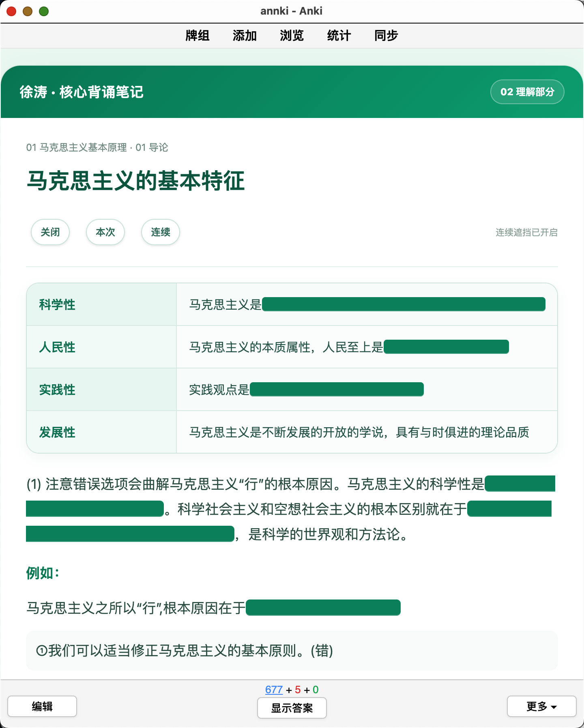Reveal the masked text after 根本原因在于
Viewport: 584px width, 728px height.
323,608
